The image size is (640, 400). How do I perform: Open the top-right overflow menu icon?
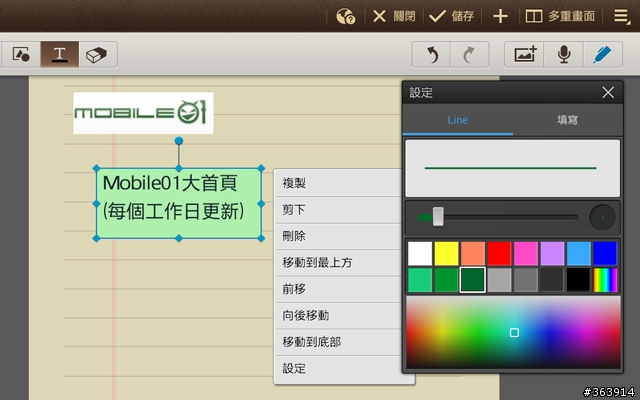(x=622, y=16)
